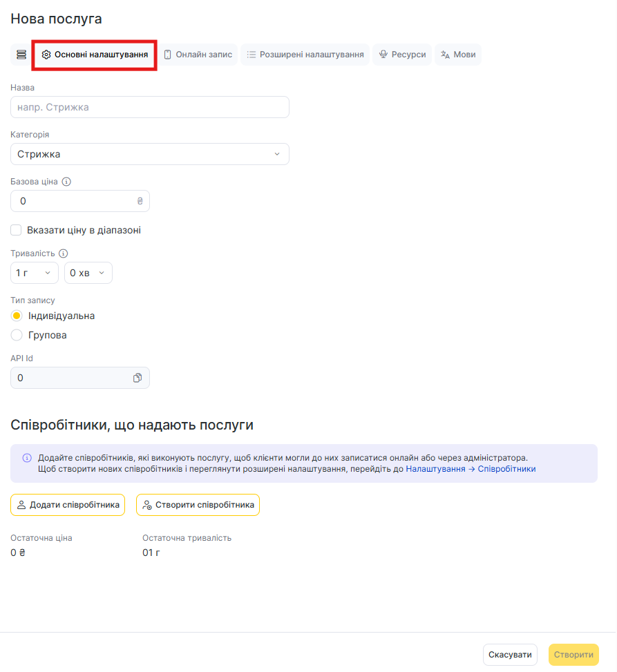The width and height of the screenshot is (617, 672).
Task: Click the chair icon on Ресурси tab
Action: point(383,55)
